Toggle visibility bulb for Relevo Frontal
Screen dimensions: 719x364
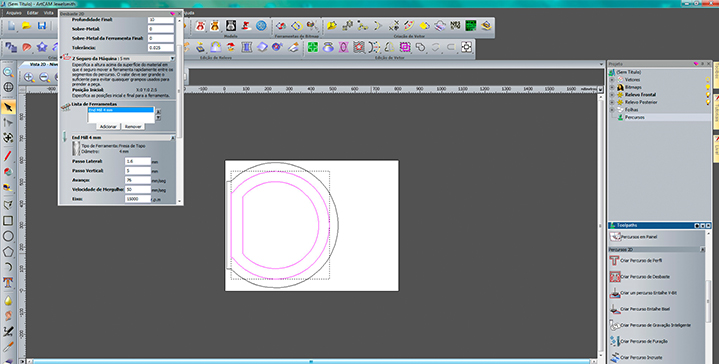tap(708, 94)
